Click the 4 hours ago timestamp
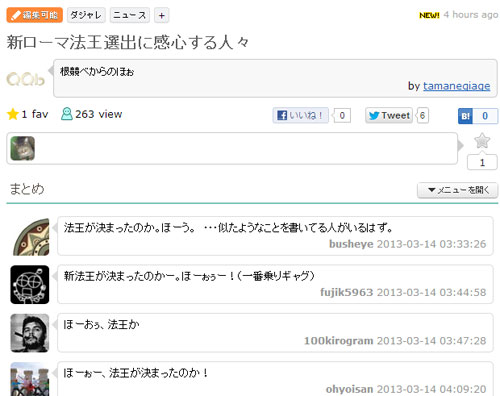 click(x=471, y=15)
